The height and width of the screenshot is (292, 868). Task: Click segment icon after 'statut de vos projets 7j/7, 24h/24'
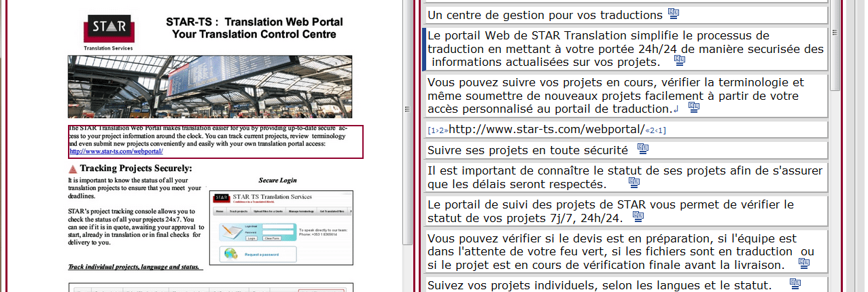[x=638, y=217]
